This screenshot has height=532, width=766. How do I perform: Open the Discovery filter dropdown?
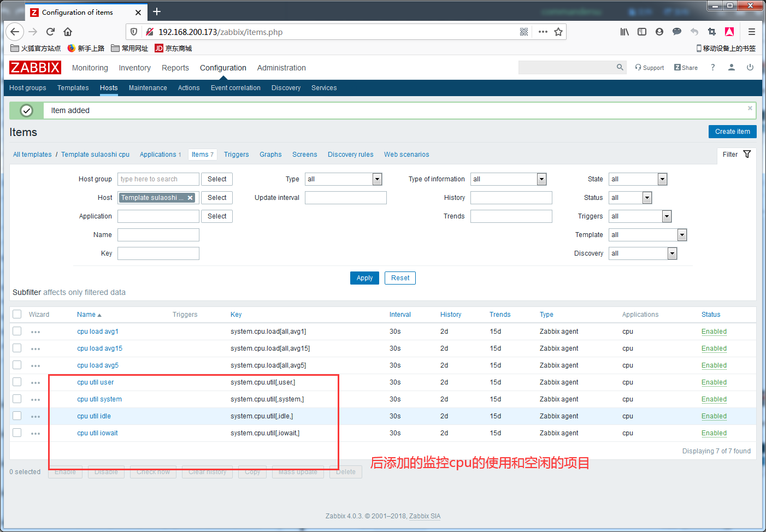coord(643,253)
